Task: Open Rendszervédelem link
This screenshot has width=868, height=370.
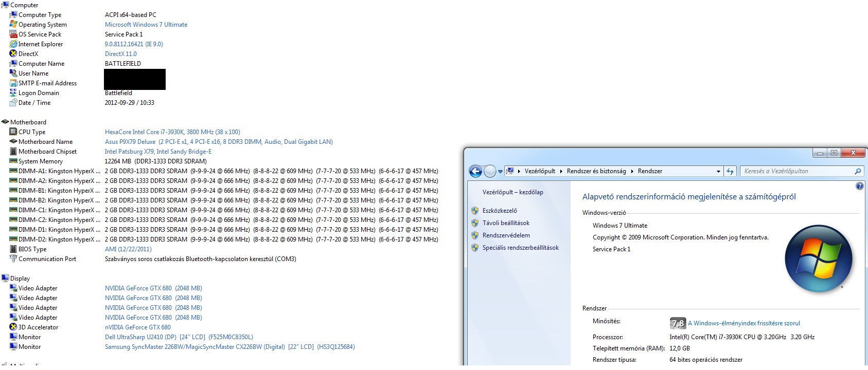Action: click(x=506, y=235)
